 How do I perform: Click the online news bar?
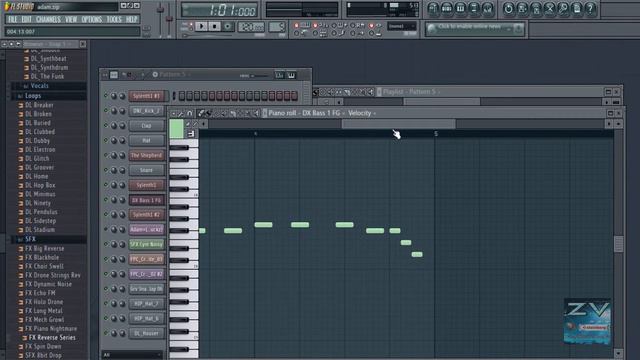click(474, 29)
